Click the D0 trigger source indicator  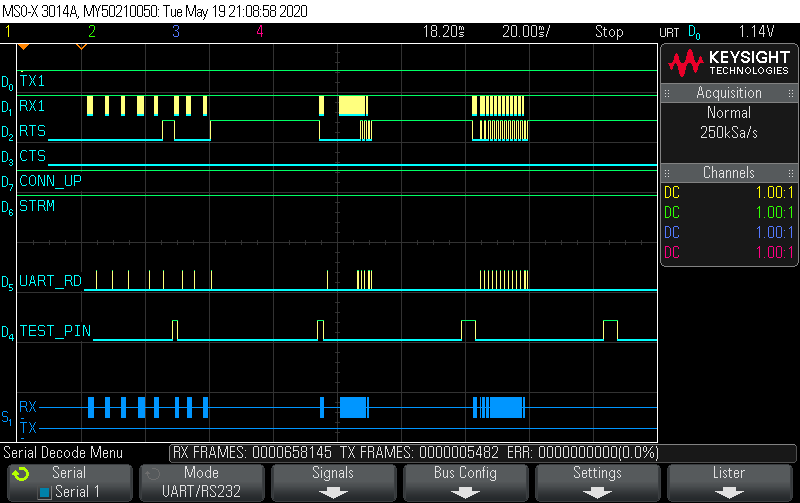pyautogui.click(x=694, y=33)
